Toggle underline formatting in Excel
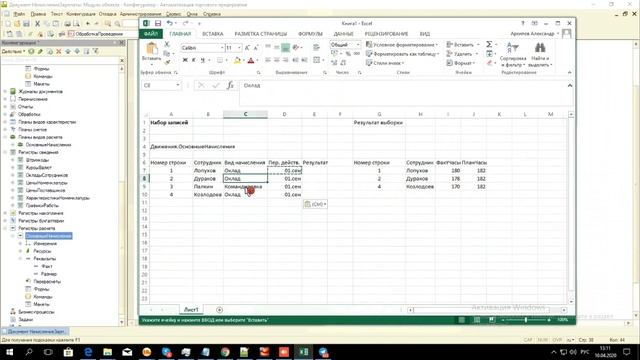This screenshot has width=640, height=360. click(202, 60)
